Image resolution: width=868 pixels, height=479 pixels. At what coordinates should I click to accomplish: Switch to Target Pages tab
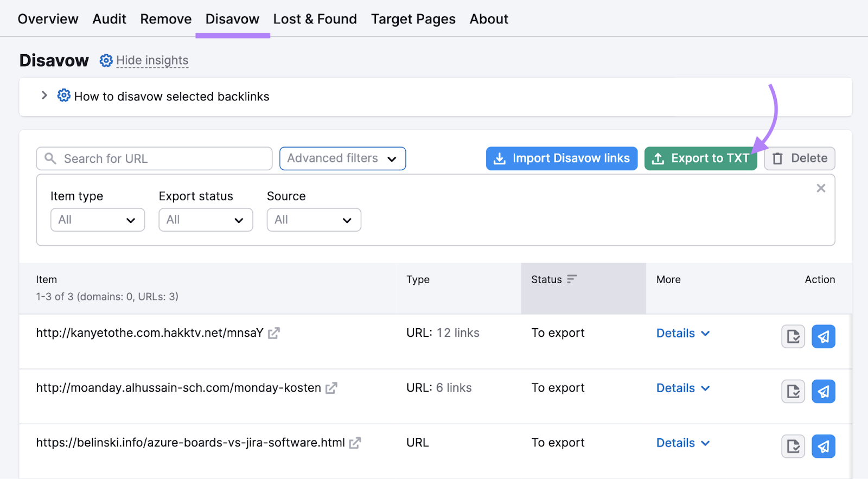coord(413,19)
